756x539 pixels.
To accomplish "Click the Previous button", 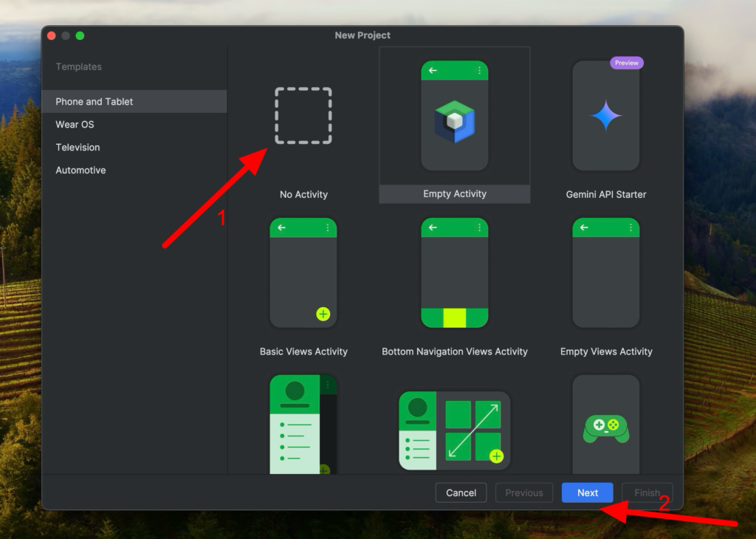I will coord(523,493).
